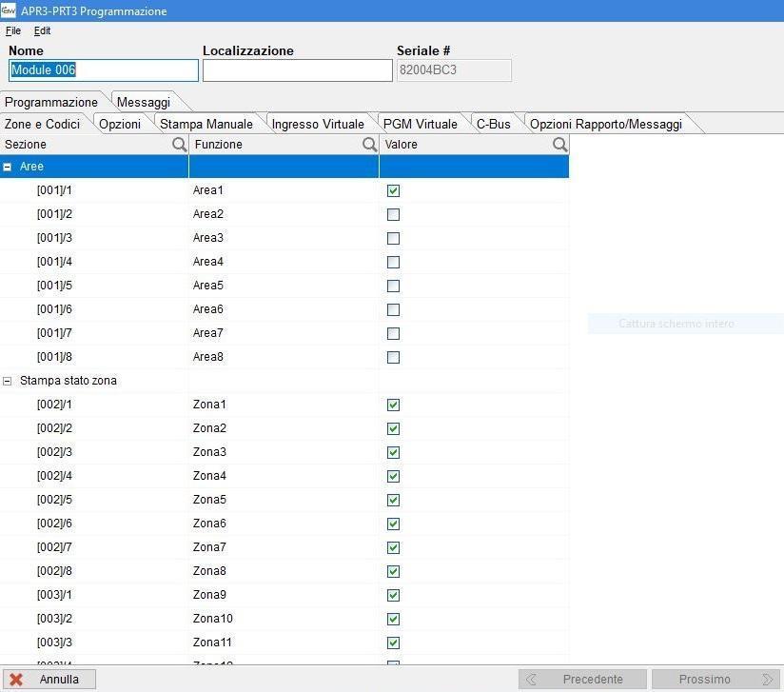Screen dimensions: 784x692
Task: Click the Valore column header
Action: (x=475, y=145)
